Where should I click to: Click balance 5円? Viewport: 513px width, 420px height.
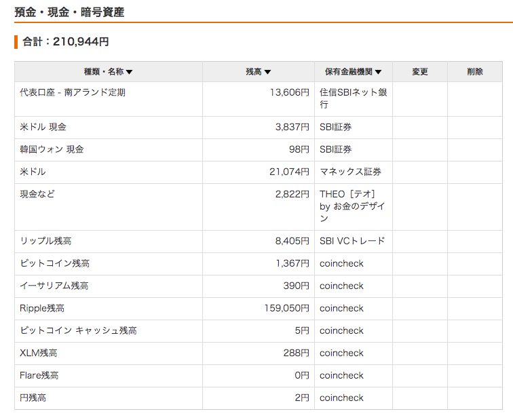click(x=302, y=330)
